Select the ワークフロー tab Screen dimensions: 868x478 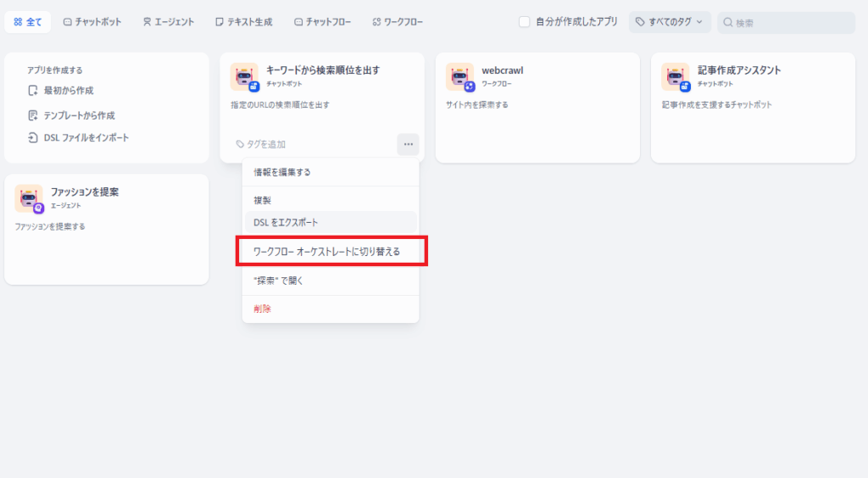tap(398, 22)
